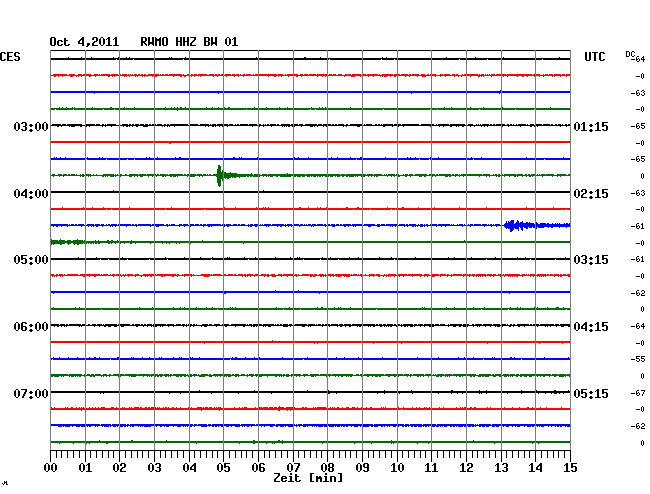The width and height of the screenshot is (650, 494).
Task: Click the 04:15 UTC time label
Action: (591, 327)
